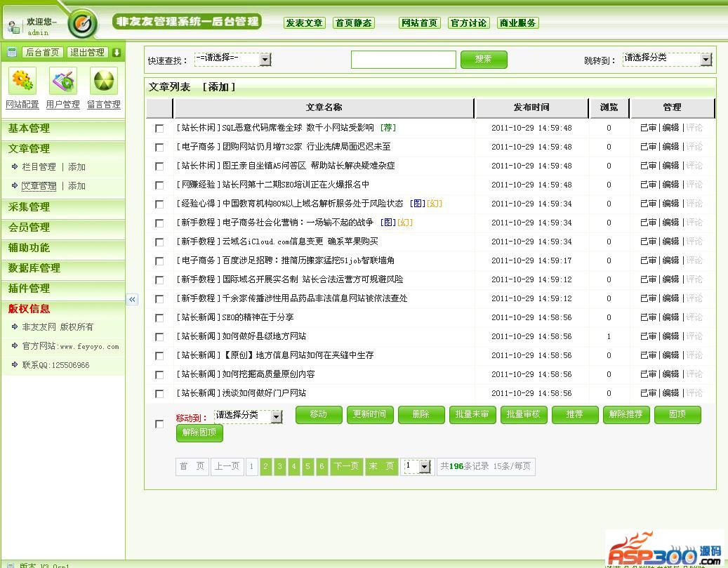Click the round logo icon in header
728x568 pixels.
[83, 24]
